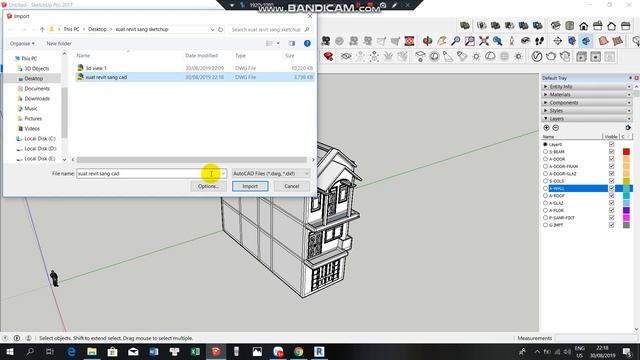Click the Zoom Extents tool
This screenshot has height=360, width=640.
(x=484, y=40)
